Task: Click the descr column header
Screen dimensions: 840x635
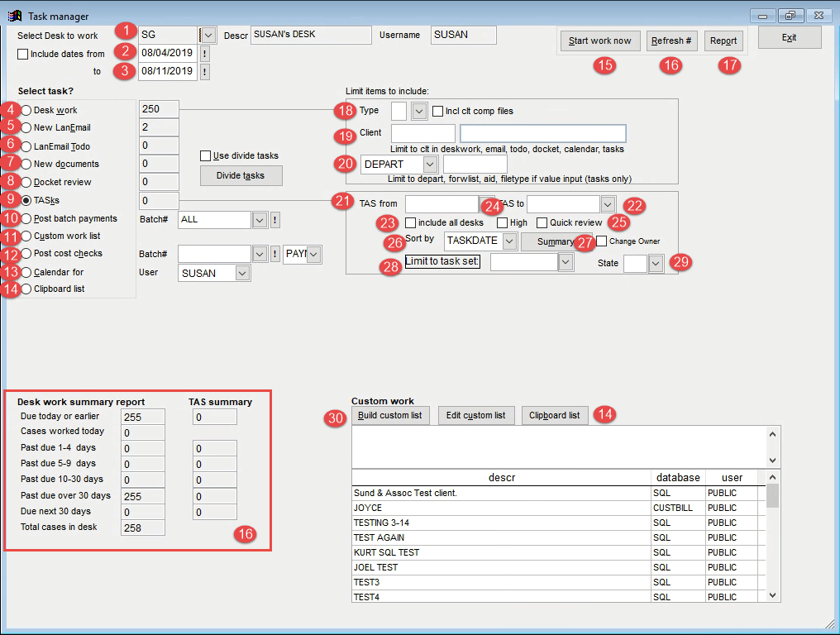Action: (x=501, y=477)
